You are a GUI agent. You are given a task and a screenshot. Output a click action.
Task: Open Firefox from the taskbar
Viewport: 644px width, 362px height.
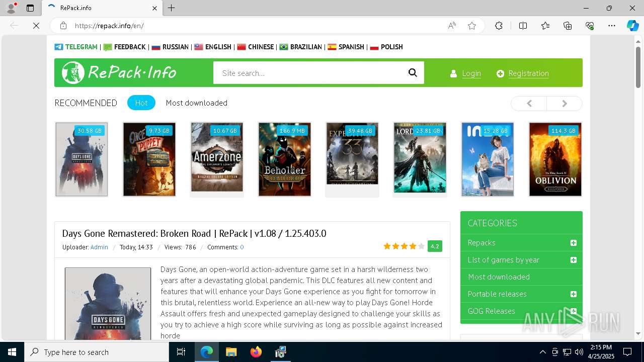[x=256, y=352]
